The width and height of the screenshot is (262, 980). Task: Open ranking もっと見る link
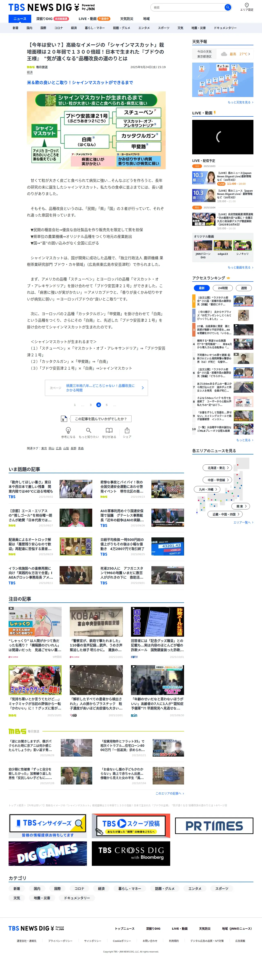(x=244, y=440)
